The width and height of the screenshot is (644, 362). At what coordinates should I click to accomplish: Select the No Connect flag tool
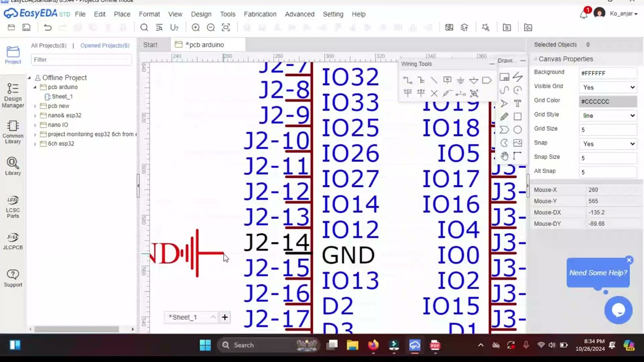pos(434,94)
